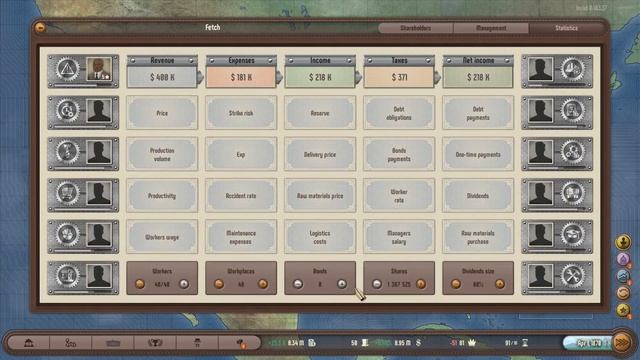640x360 pixels.
Task: Open Maintenance expenses
Action: (x=241, y=237)
